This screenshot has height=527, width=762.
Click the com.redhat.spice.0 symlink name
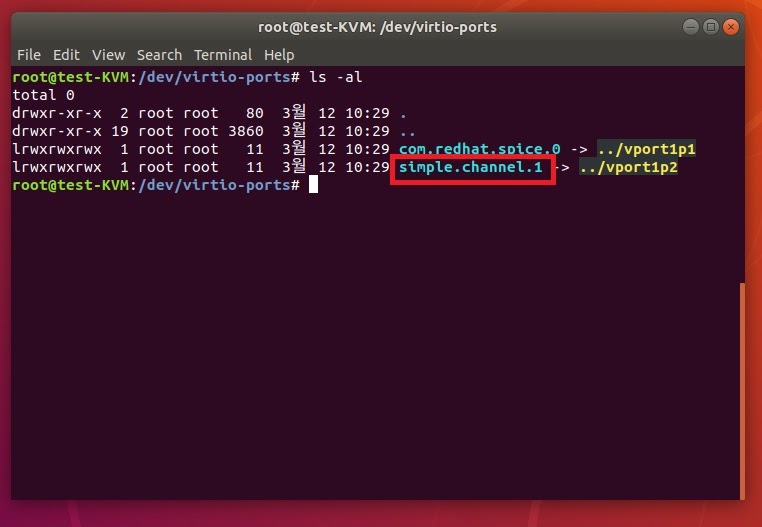tap(479, 149)
